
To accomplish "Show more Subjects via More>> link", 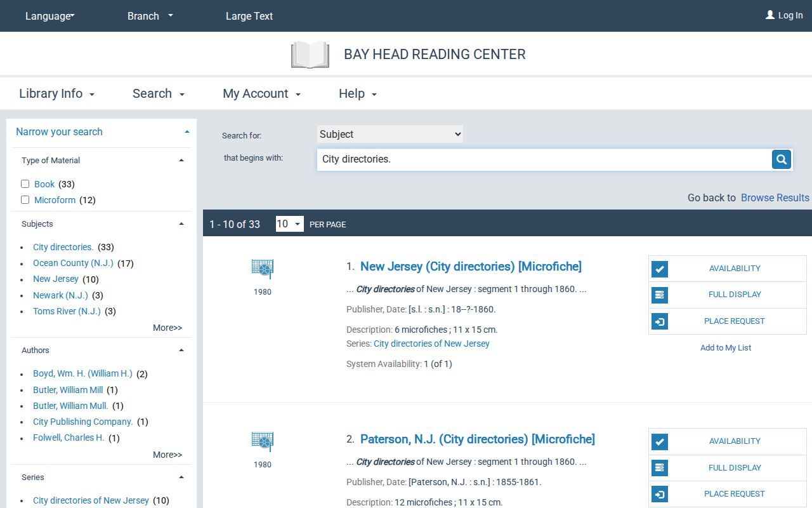I will (167, 328).
